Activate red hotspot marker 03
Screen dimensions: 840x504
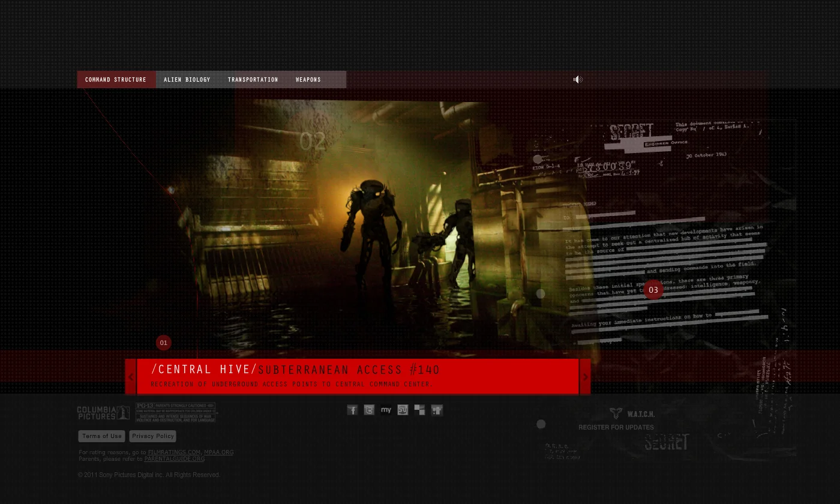click(x=653, y=290)
